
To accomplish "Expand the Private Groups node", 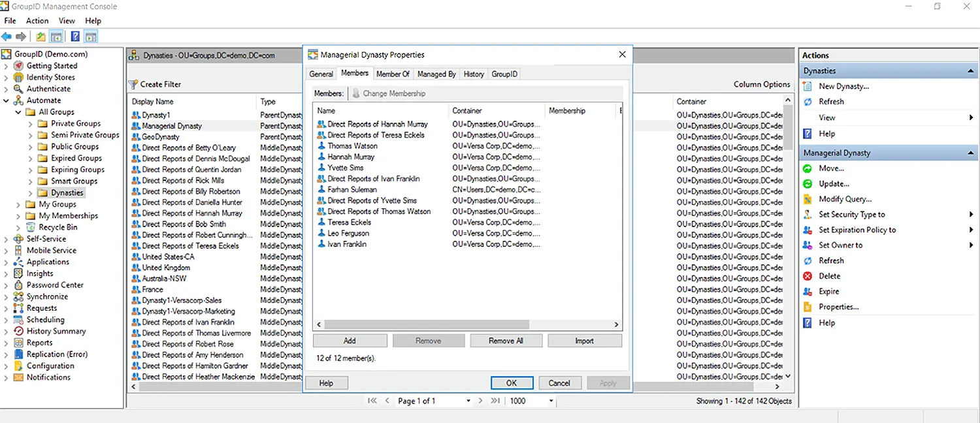I will tap(31, 123).
